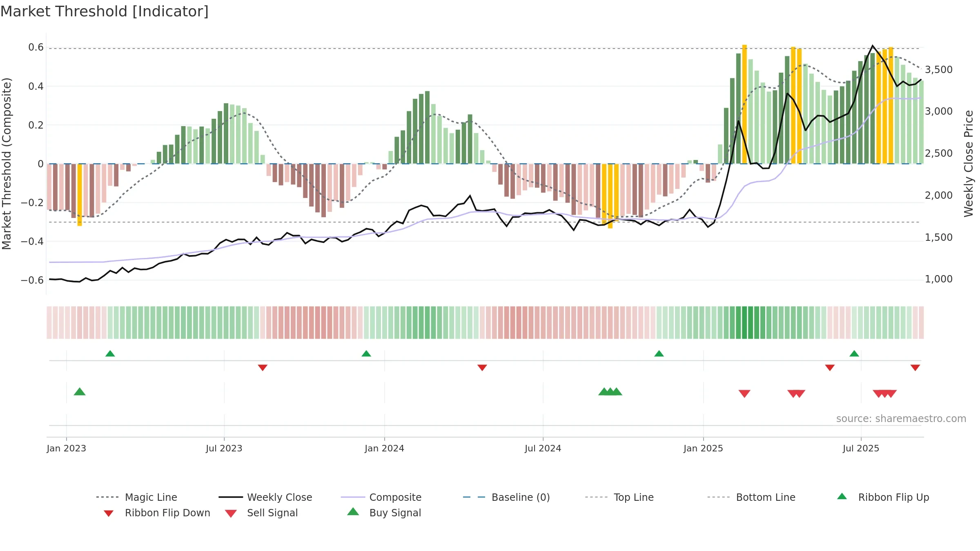Viewport: 980px width, 551px height.
Task: Click the Market Threshold (Composite) axis title
Action: coord(7,163)
